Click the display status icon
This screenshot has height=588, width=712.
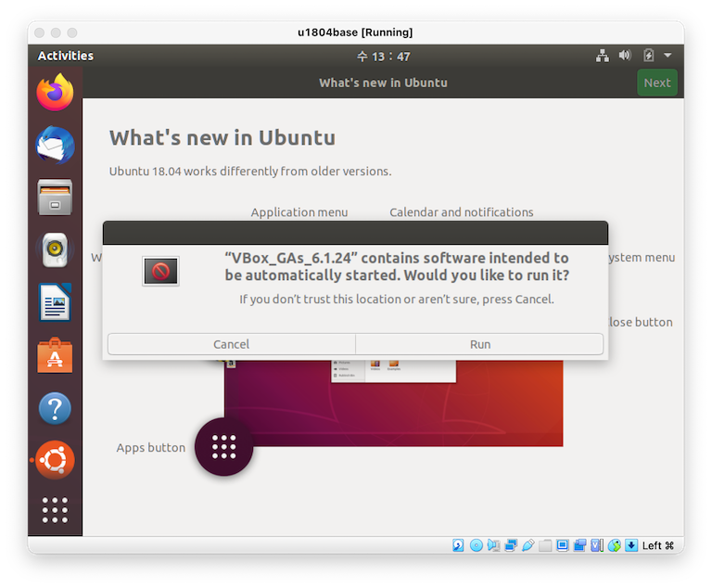(x=563, y=544)
